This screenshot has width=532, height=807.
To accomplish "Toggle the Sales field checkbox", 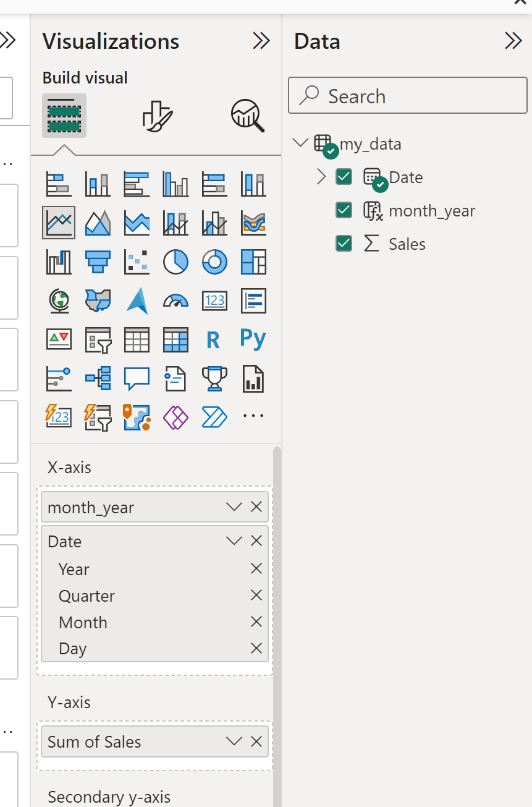I will pyautogui.click(x=344, y=244).
